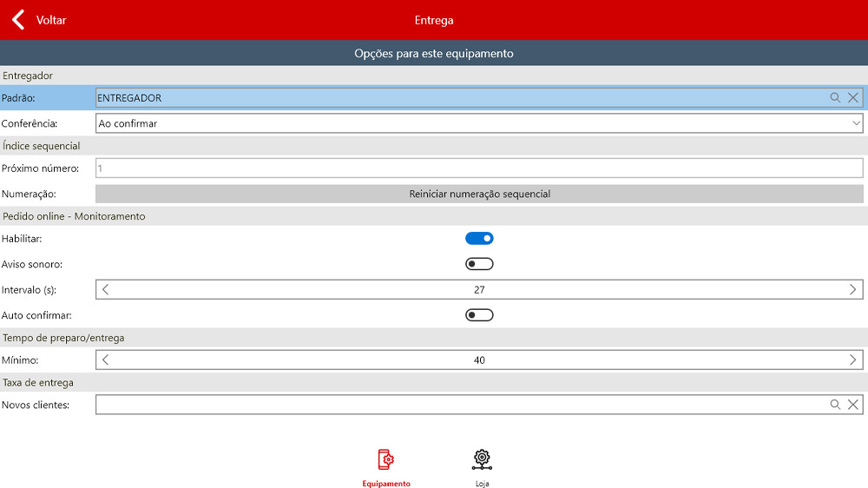This screenshot has height=488, width=868.
Task: Click the search icon in Novos clientes field
Action: click(835, 405)
